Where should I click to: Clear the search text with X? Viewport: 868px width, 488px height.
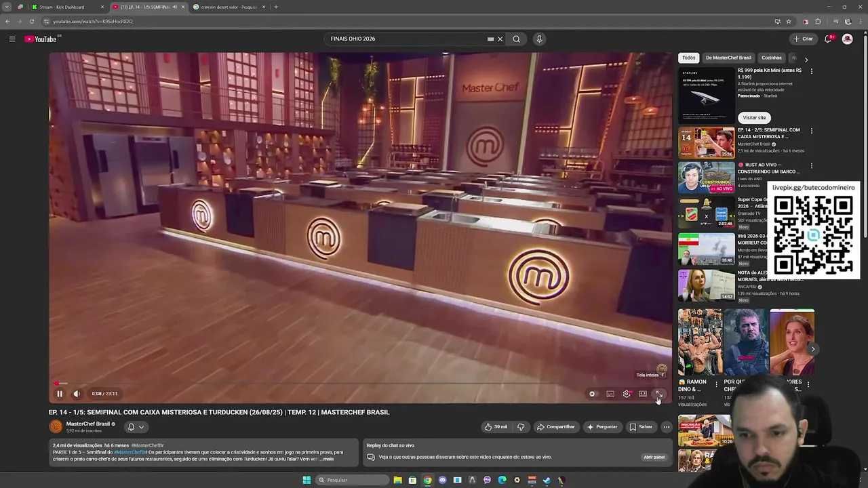pyautogui.click(x=500, y=39)
